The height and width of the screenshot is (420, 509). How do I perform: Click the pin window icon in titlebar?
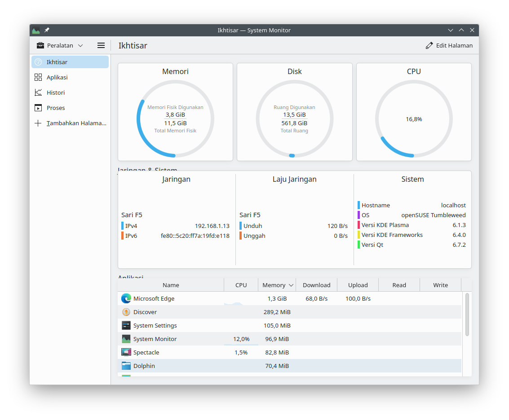tap(47, 30)
